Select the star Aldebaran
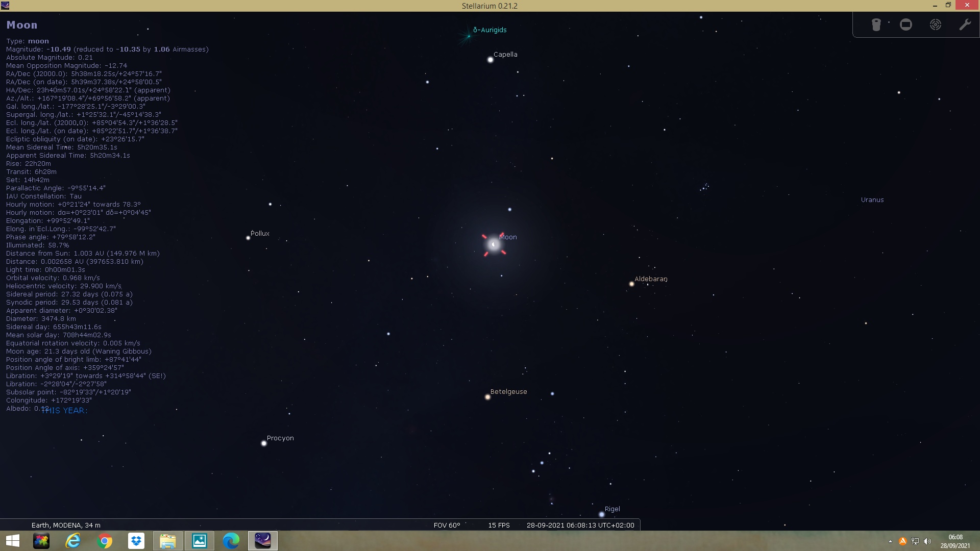This screenshot has width=980, height=551. click(631, 284)
